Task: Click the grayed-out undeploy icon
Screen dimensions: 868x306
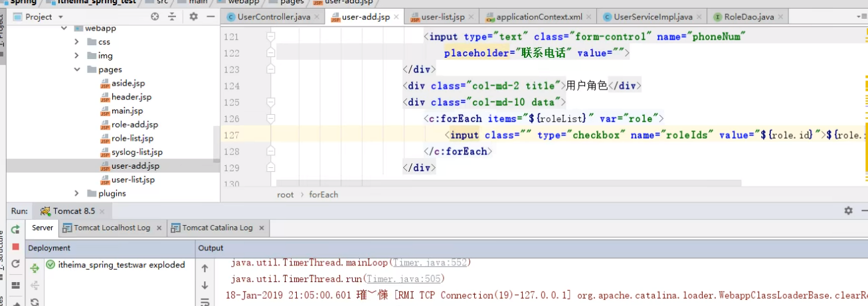Action: coord(35,285)
